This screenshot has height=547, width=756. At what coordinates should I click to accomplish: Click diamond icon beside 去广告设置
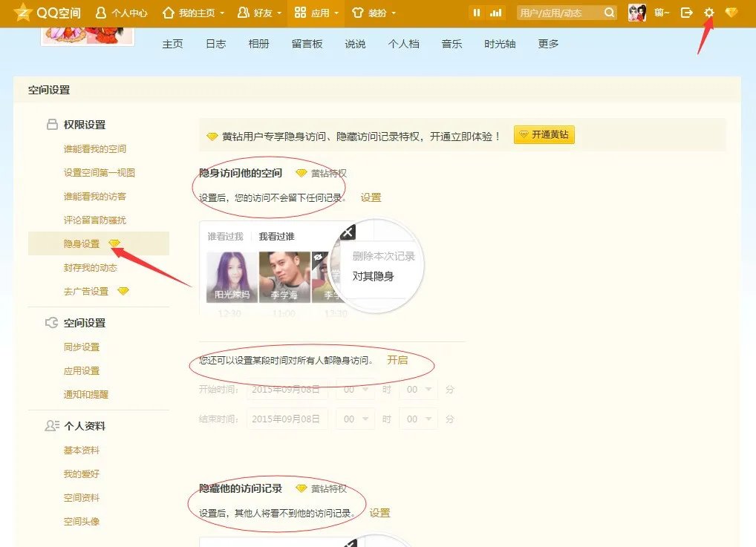point(123,291)
